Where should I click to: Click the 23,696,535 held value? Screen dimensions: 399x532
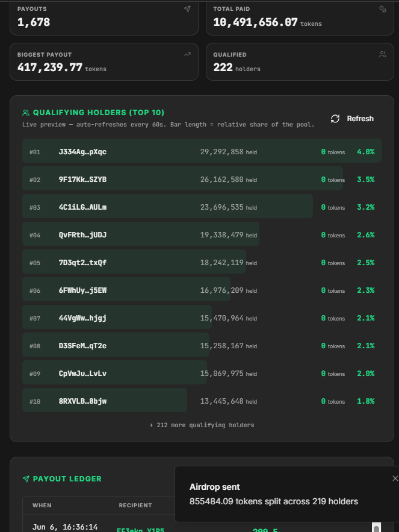229,207
